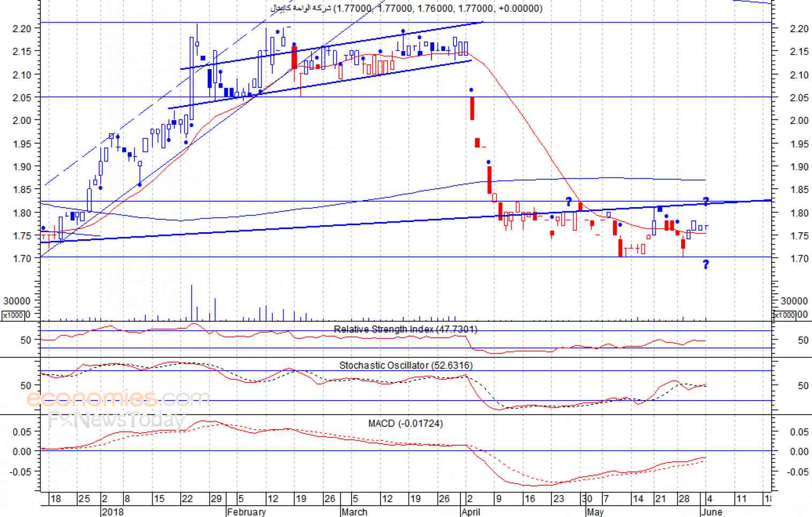Click the FxNewsToday watermark text
The width and height of the screenshot is (812, 517).
pyautogui.click(x=117, y=420)
